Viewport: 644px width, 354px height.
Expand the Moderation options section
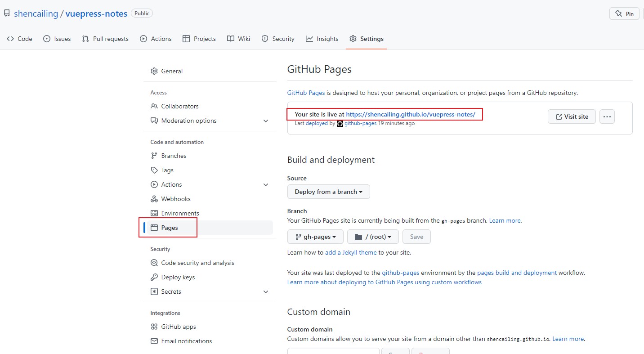(x=266, y=121)
